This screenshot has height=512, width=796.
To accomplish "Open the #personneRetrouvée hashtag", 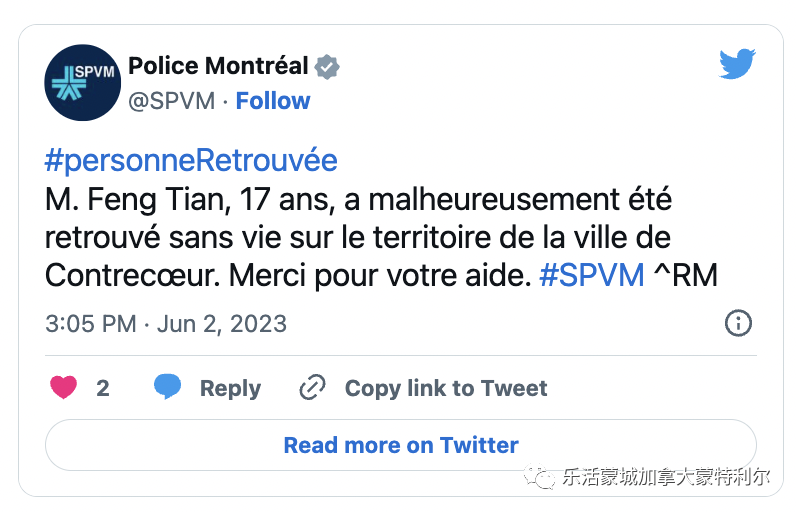I will 191,161.
